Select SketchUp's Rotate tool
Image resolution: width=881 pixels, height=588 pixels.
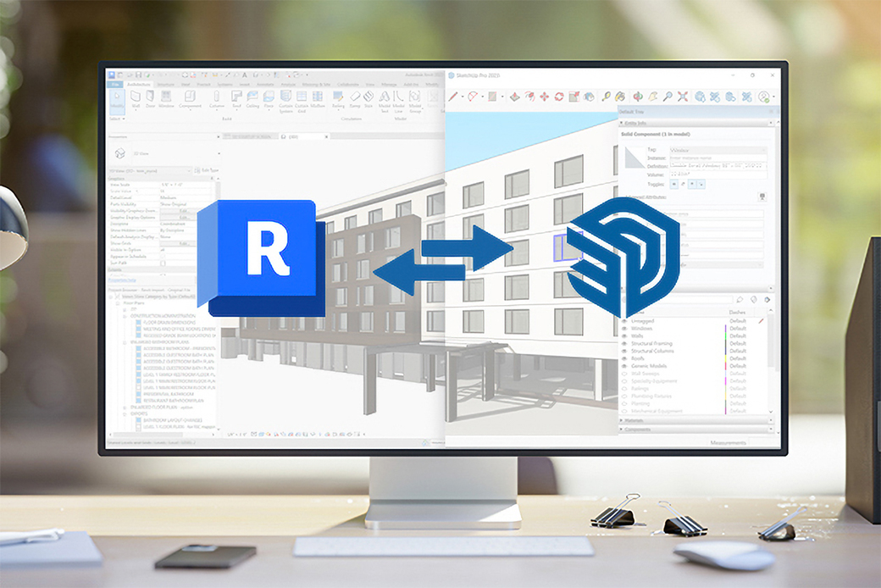pyautogui.click(x=559, y=97)
